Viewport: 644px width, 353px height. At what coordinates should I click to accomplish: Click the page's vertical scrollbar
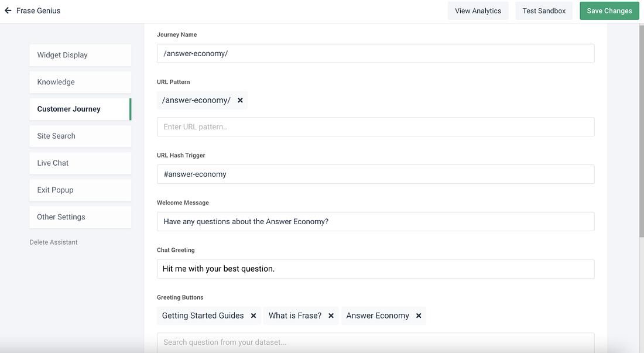[x=642, y=131]
